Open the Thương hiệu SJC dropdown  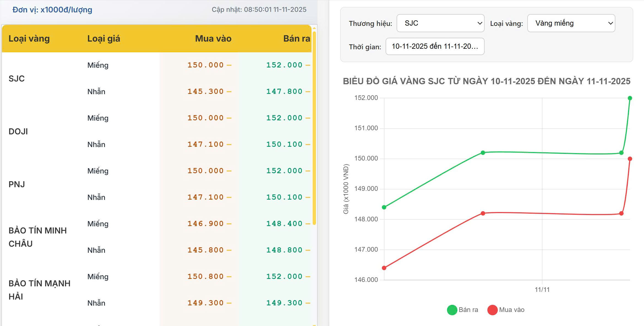(440, 23)
